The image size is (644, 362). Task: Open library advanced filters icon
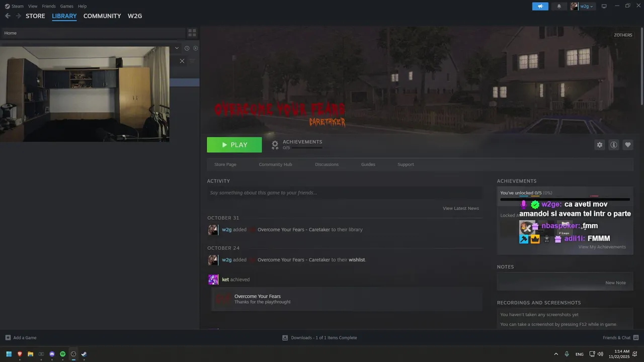click(x=192, y=61)
